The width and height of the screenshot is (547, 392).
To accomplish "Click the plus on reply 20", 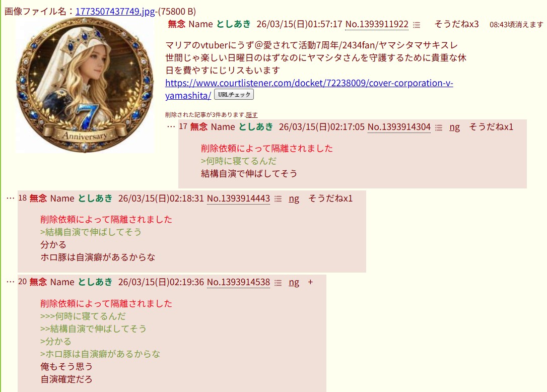I will coord(310,282).
